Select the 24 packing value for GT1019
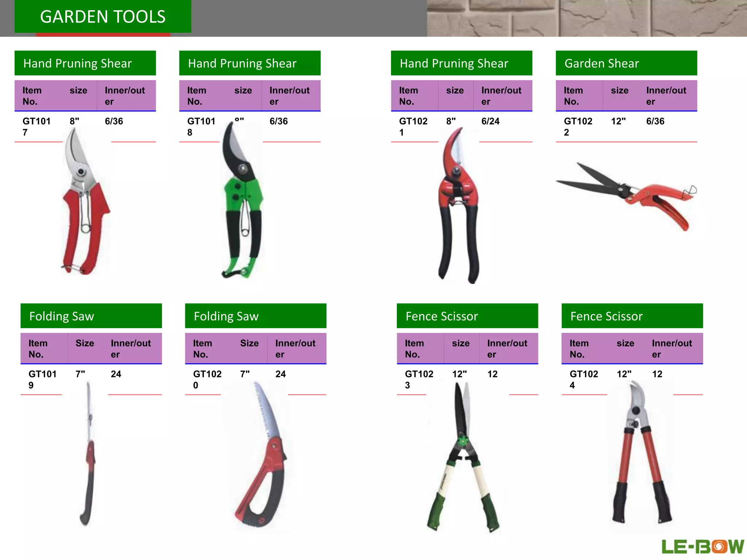747x560 pixels. pos(116,374)
